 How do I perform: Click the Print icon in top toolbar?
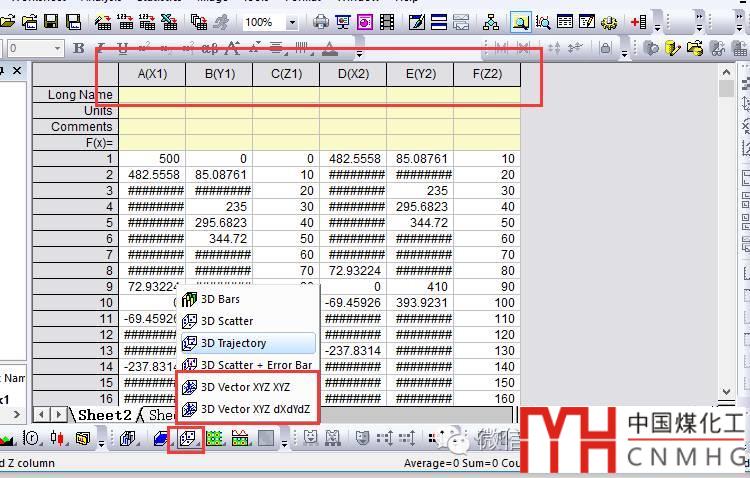[320, 21]
